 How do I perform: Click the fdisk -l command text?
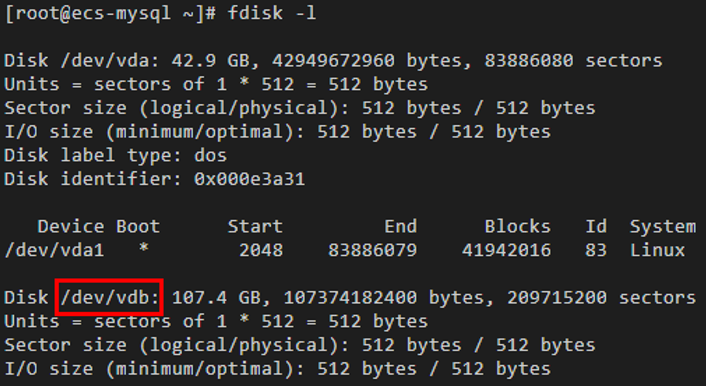pyautogui.click(x=272, y=13)
